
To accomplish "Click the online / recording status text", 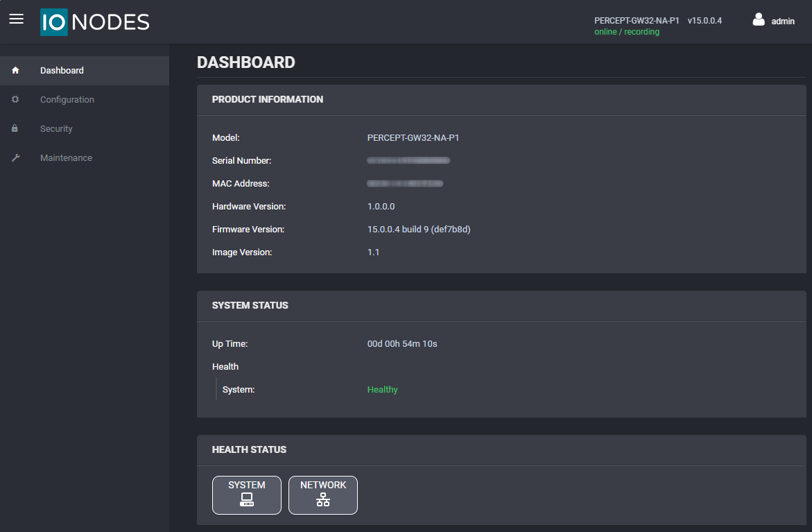I will (x=627, y=32).
